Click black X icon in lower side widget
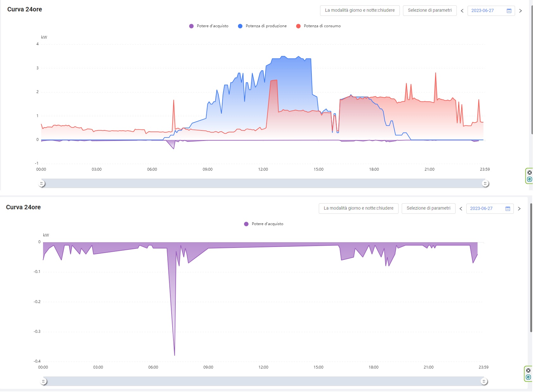Image resolution: width=535 pixels, height=392 pixels. (528, 370)
